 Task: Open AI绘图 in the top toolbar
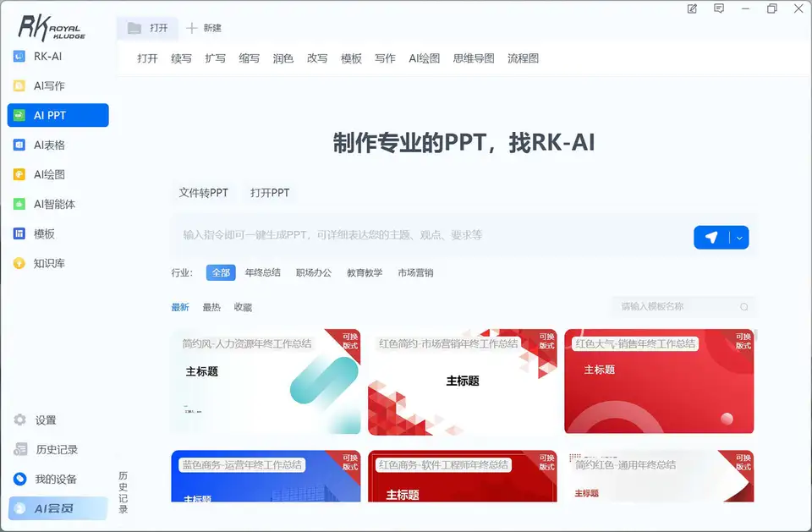(424, 58)
